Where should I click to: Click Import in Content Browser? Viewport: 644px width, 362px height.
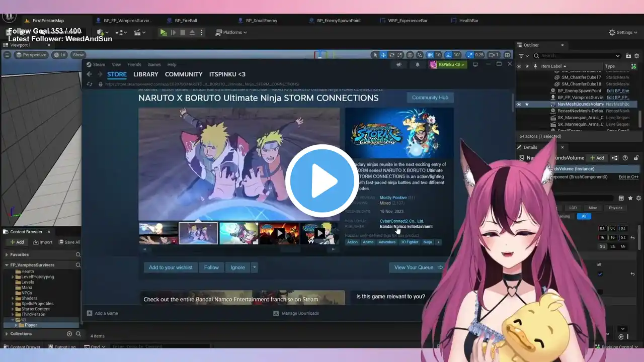click(x=43, y=242)
